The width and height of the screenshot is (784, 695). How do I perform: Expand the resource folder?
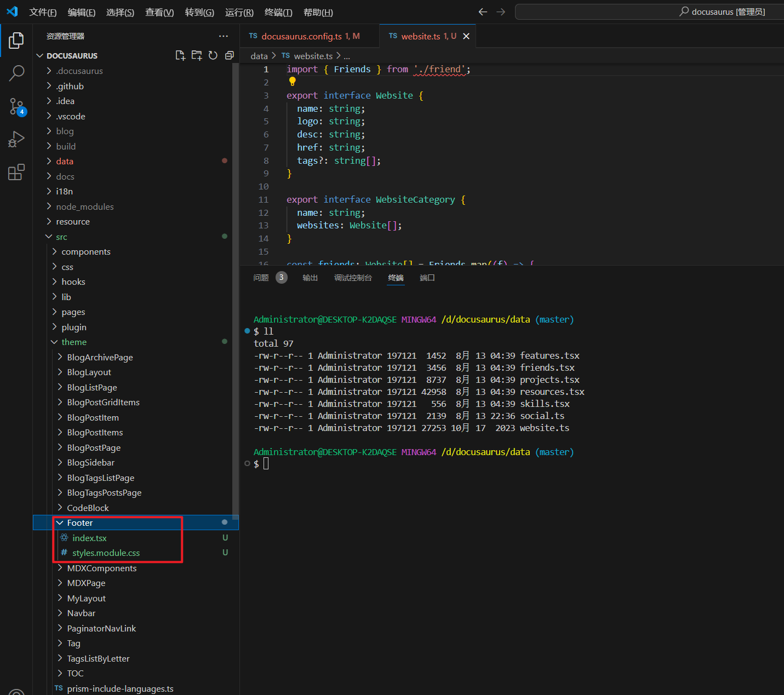136,221
